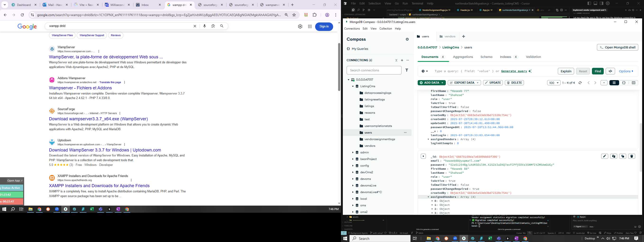The width and height of the screenshot is (644, 242).
Task: Open query code export button
Action: tap(610, 71)
